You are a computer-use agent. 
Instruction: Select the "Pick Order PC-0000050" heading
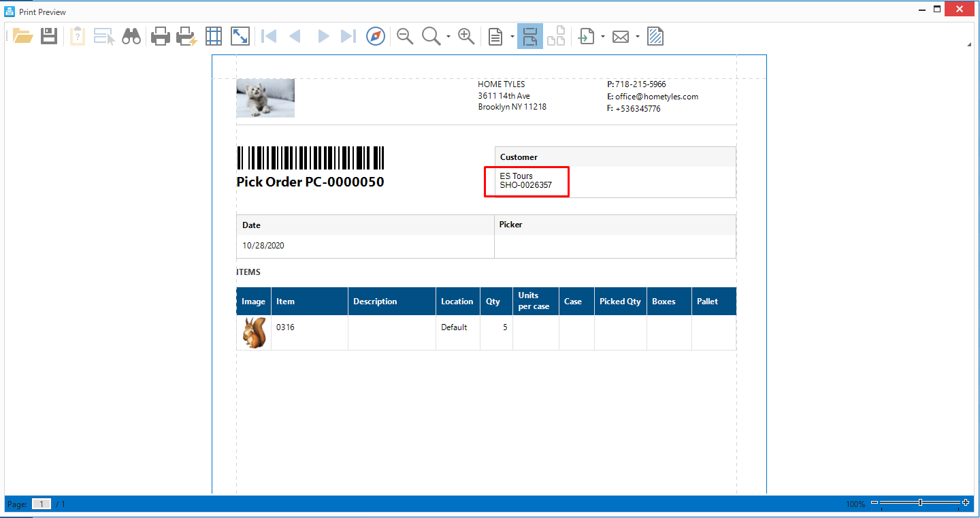tap(310, 182)
